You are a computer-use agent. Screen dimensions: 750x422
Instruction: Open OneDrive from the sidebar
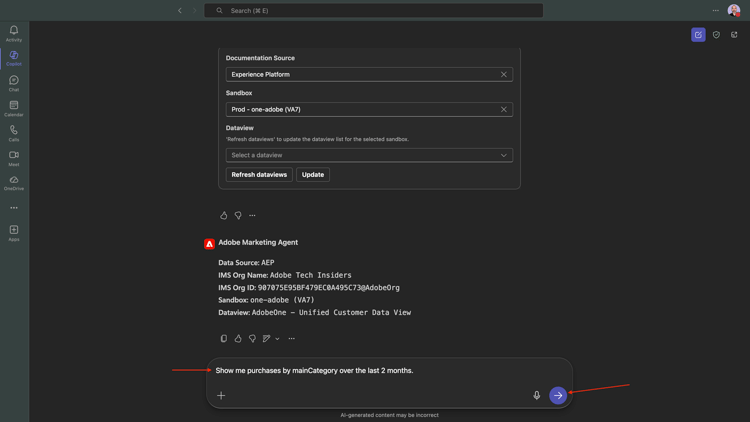(x=14, y=183)
